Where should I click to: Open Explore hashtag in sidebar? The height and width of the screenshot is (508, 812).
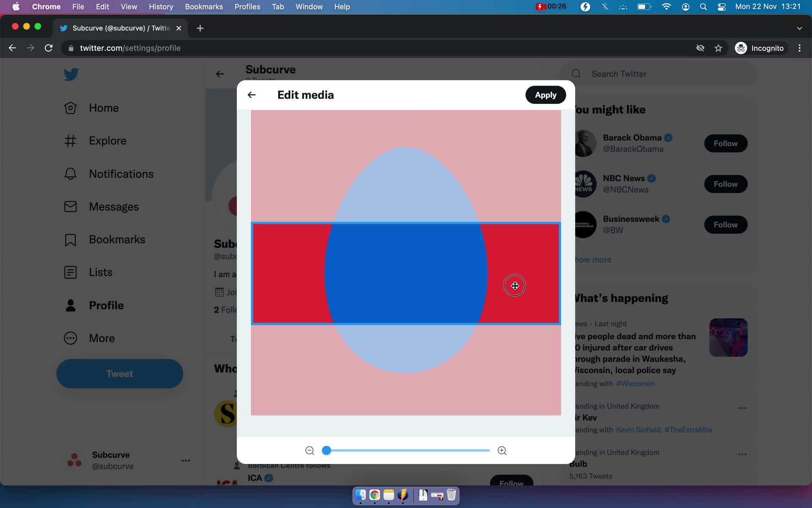pyautogui.click(x=95, y=141)
